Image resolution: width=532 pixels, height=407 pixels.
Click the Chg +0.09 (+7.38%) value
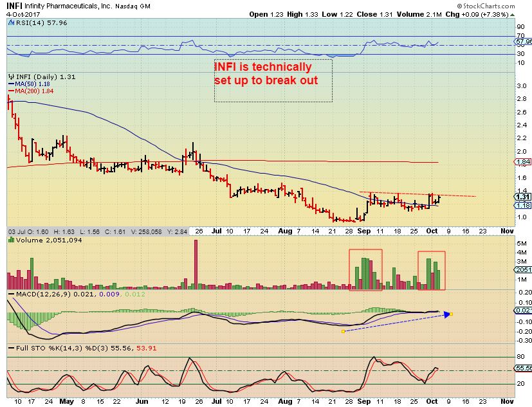pos(477,14)
